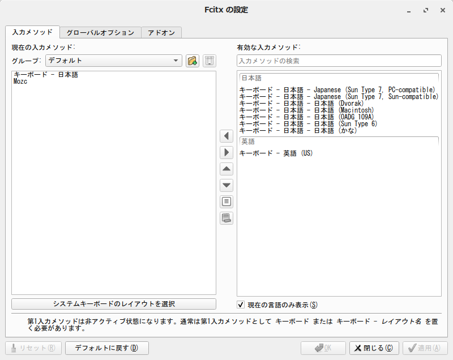Open input method configure icon
Screen dimensions: 453x360
(x=227, y=201)
